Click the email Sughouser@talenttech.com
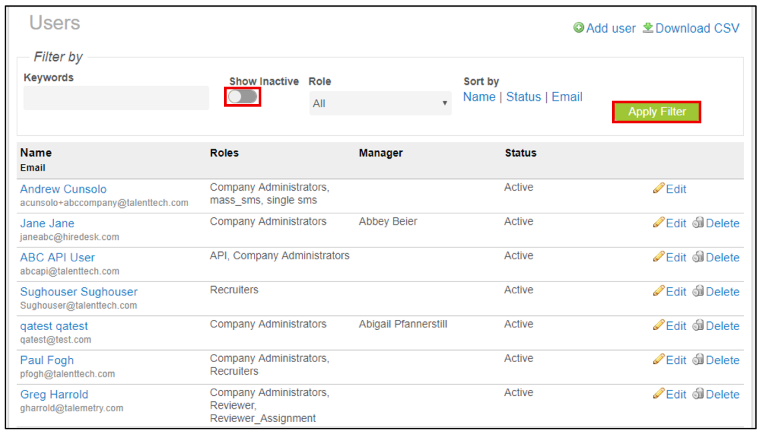The width and height of the screenshot is (760, 433). pos(79,305)
